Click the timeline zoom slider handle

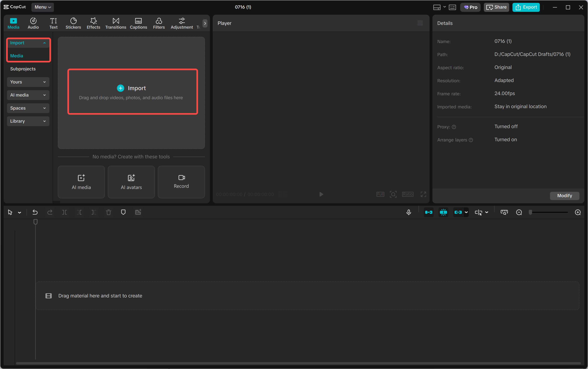coord(530,212)
